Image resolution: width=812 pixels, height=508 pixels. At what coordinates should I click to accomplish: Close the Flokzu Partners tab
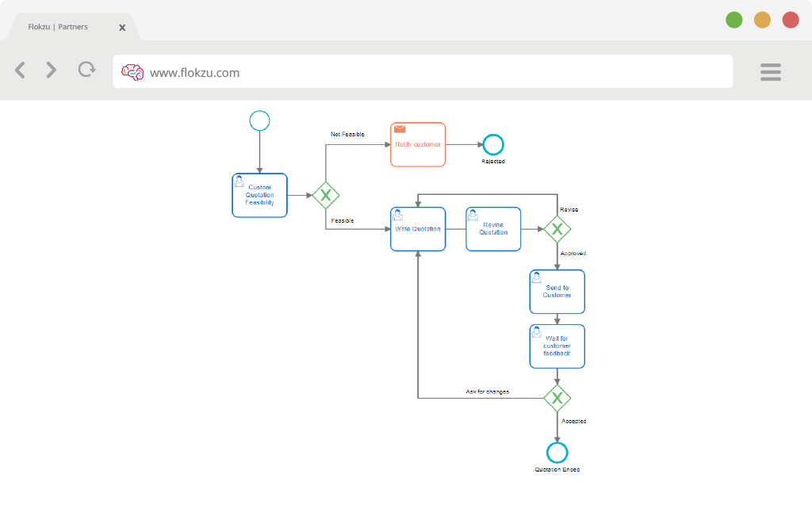(122, 28)
